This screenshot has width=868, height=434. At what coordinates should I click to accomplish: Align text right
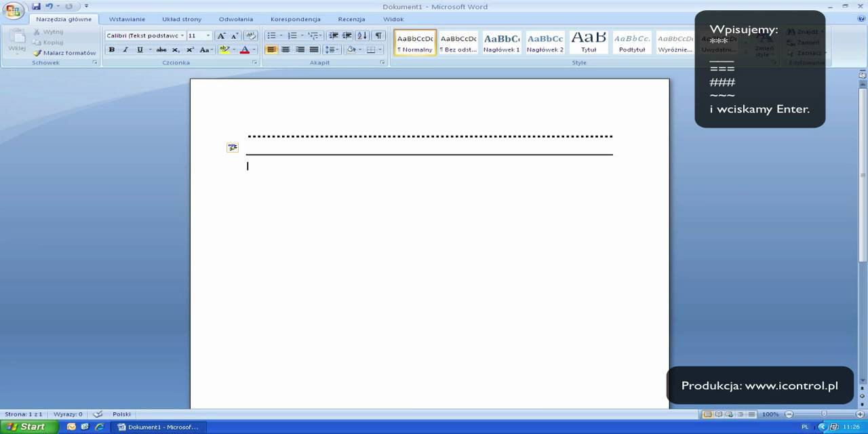click(300, 50)
